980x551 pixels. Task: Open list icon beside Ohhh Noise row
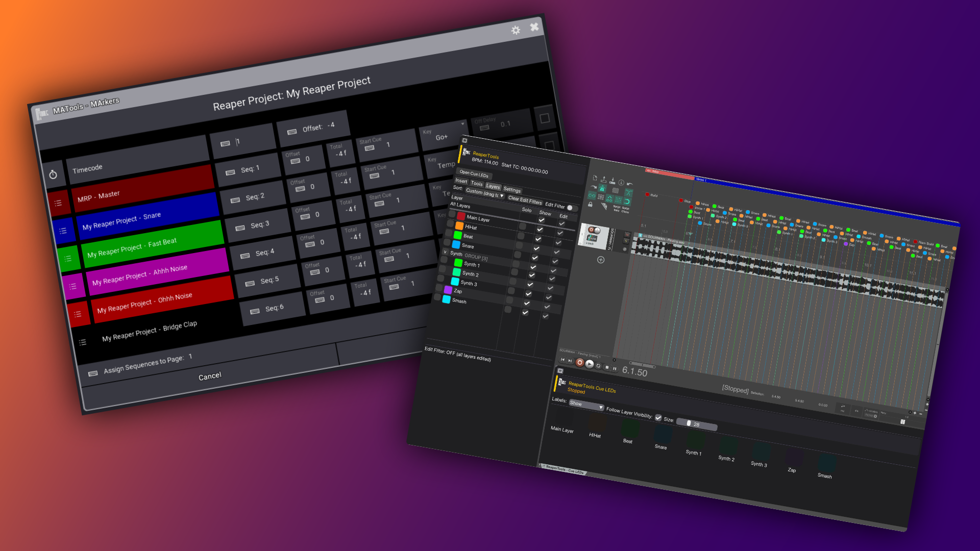pyautogui.click(x=78, y=314)
